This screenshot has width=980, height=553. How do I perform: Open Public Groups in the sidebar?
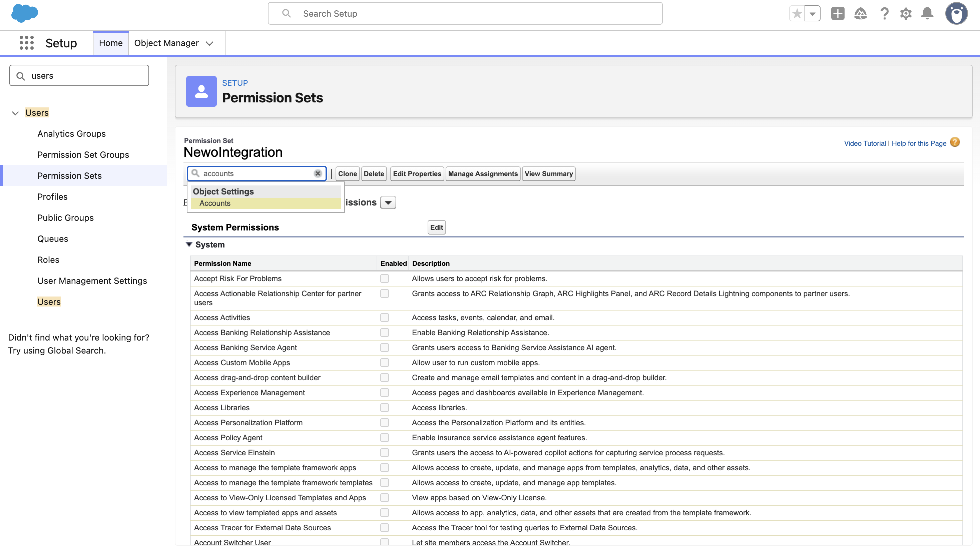tap(65, 217)
